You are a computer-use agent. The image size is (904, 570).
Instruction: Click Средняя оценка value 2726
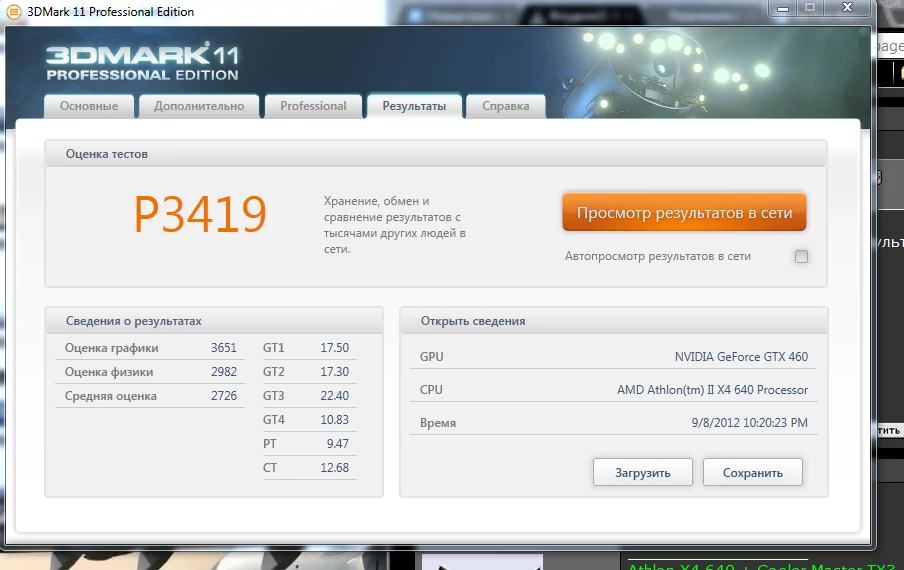point(224,396)
